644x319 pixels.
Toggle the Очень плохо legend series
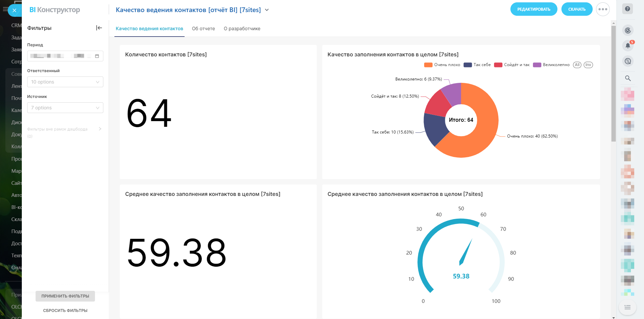coord(442,65)
